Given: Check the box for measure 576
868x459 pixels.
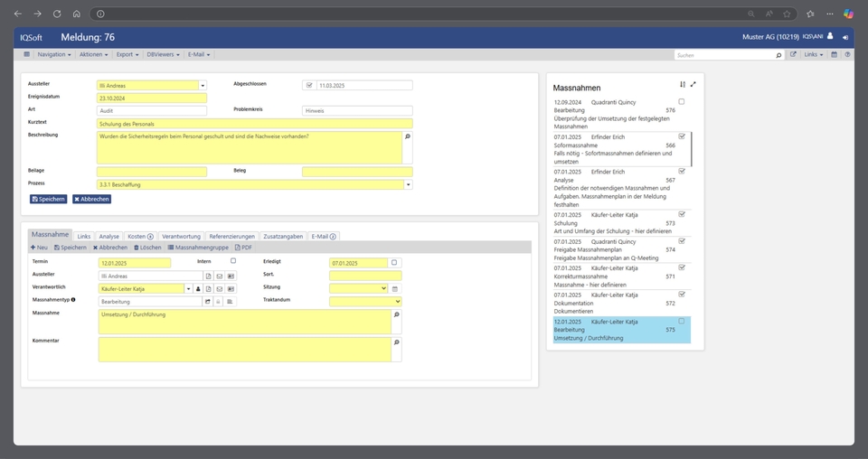Looking at the screenshot, I should 682,102.
